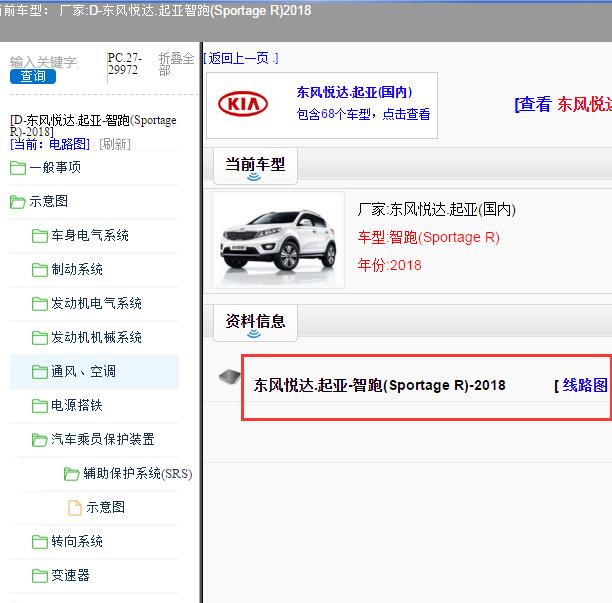Click the folder icon beside 转向系统
The width and height of the screenshot is (612, 603).
coord(39,542)
